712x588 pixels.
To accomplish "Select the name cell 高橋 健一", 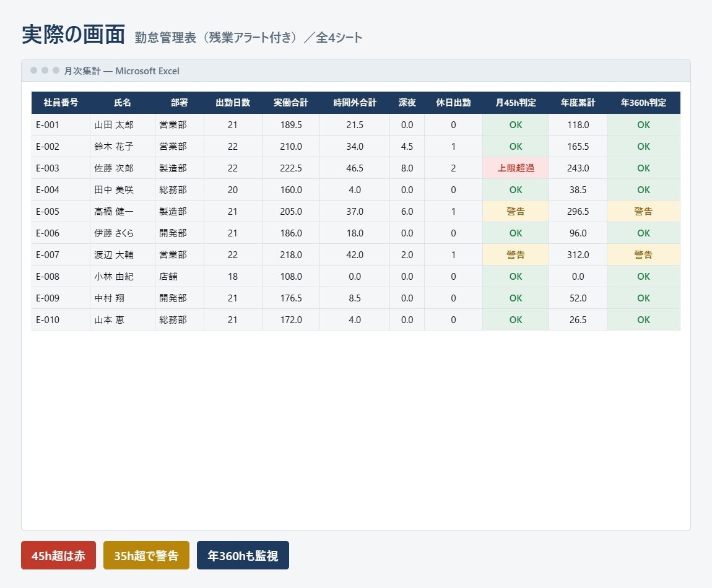I will [123, 211].
